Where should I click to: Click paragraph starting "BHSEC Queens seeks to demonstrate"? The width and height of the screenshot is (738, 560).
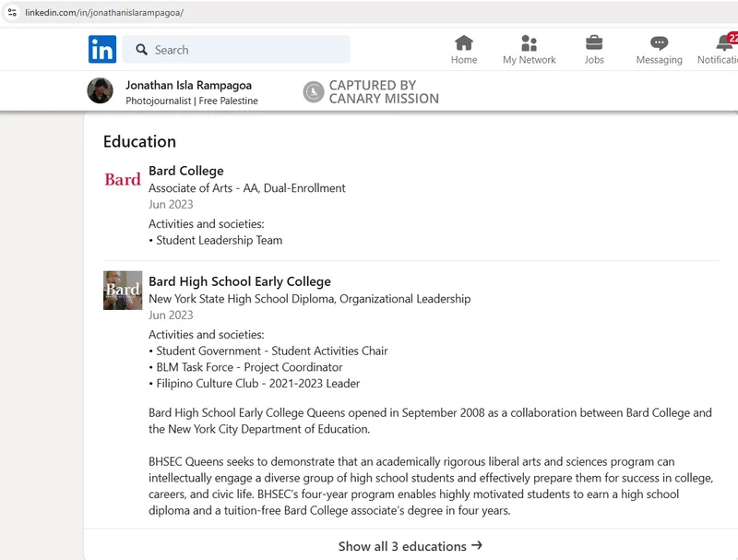point(431,486)
